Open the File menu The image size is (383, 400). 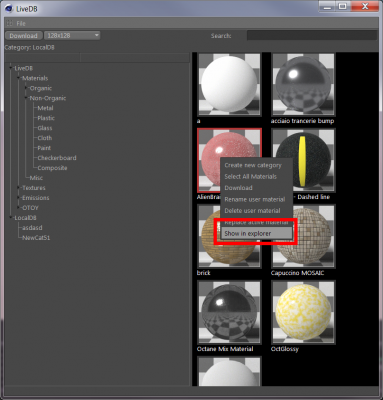(21, 23)
